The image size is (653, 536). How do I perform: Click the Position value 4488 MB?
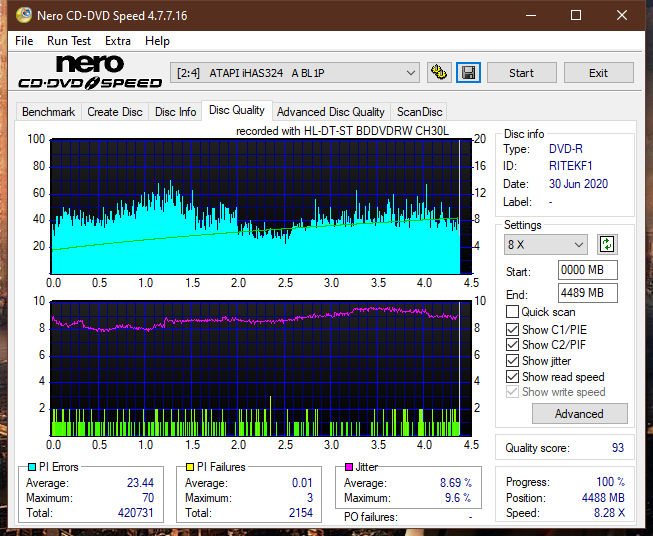(603, 498)
